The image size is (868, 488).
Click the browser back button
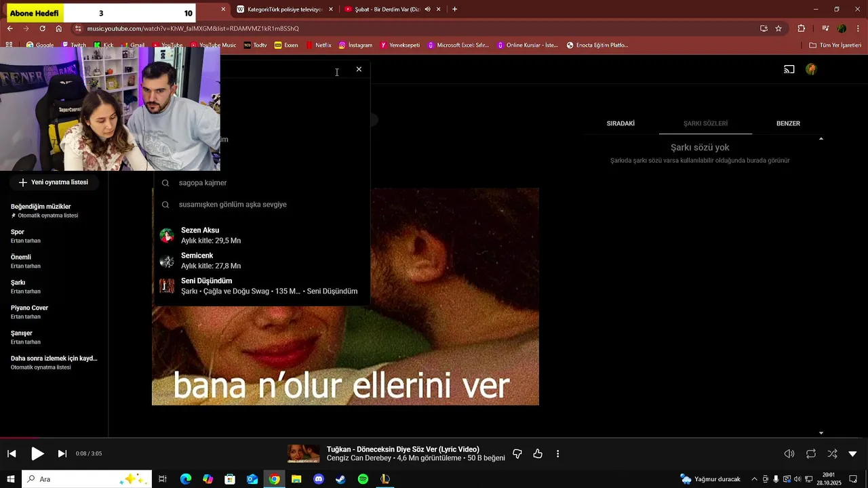[x=10, y=28]
